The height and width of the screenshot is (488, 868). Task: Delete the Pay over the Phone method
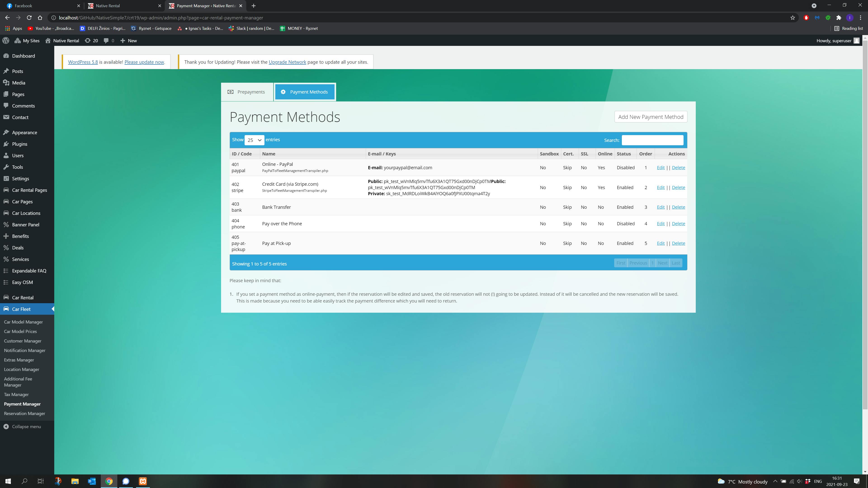pyautogui.click(x=678, y=224)
